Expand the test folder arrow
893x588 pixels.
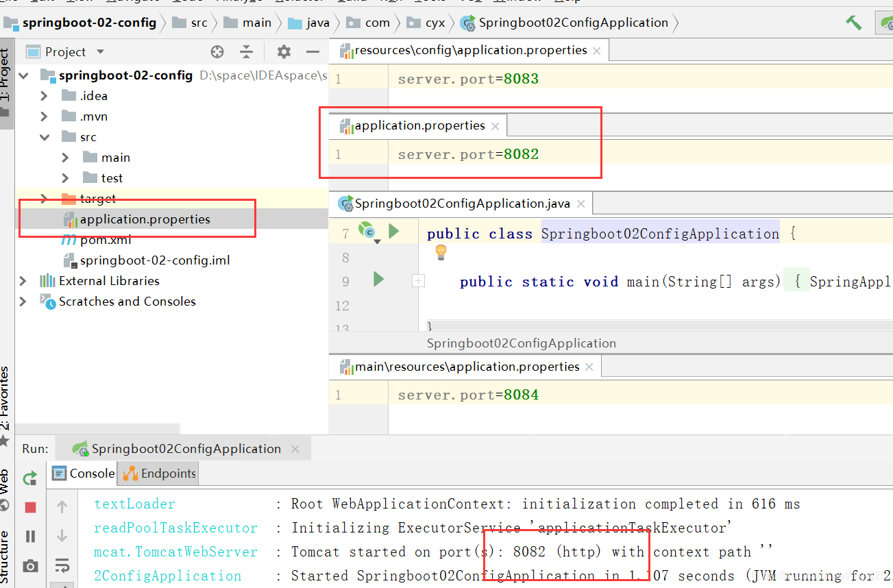[65, 178]
